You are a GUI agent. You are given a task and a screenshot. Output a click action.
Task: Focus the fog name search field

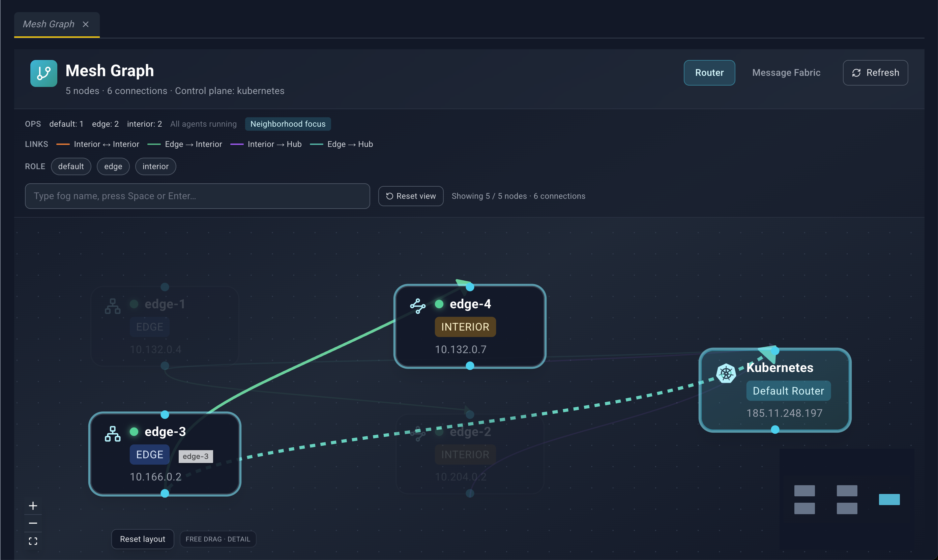(x=198, y=196)
